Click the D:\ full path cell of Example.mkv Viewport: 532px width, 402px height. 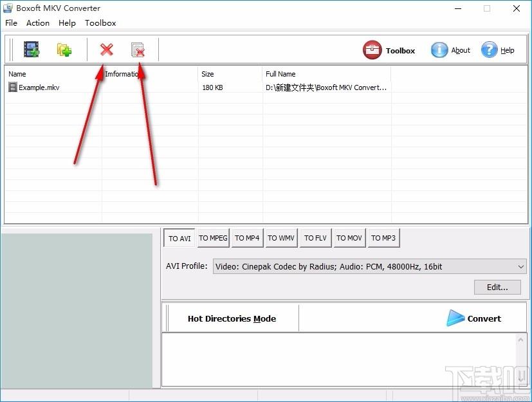(x=326, y=87)
